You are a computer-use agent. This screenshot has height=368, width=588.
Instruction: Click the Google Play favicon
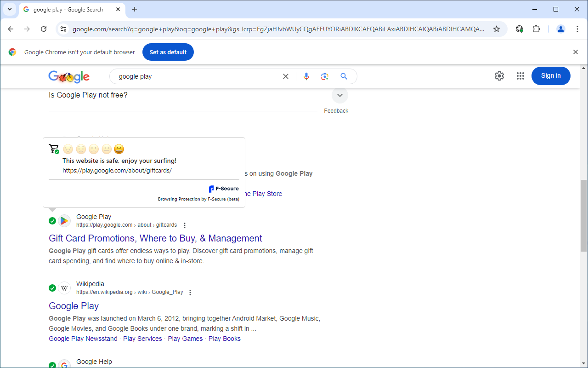pyautogui.click(x=64, y=221)
